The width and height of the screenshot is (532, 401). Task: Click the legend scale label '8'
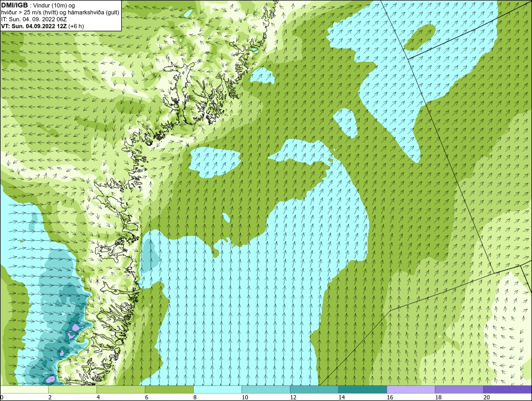click(x=195, y=397)
